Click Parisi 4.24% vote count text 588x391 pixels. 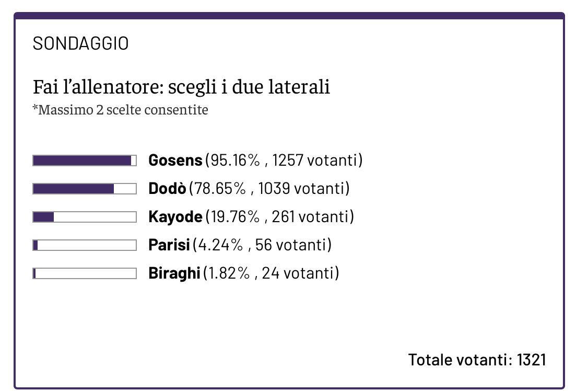[262, 245]
